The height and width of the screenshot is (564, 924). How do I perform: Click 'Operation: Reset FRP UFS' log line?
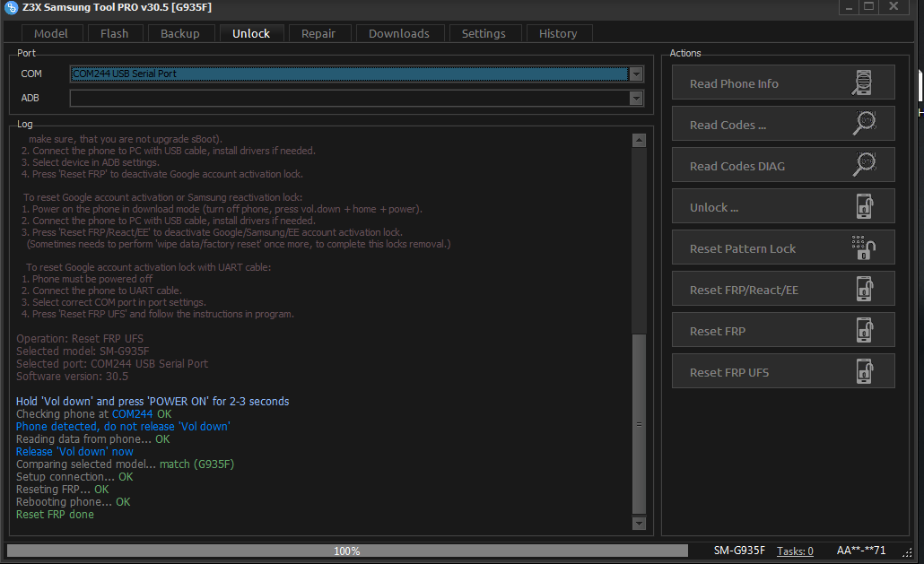[80, 339]
